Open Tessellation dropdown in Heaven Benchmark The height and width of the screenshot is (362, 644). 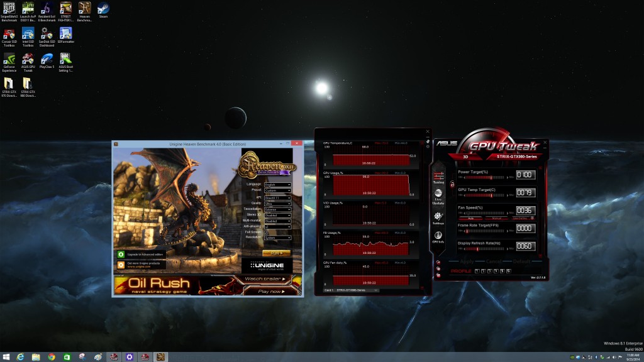click(x=277, y=209)
